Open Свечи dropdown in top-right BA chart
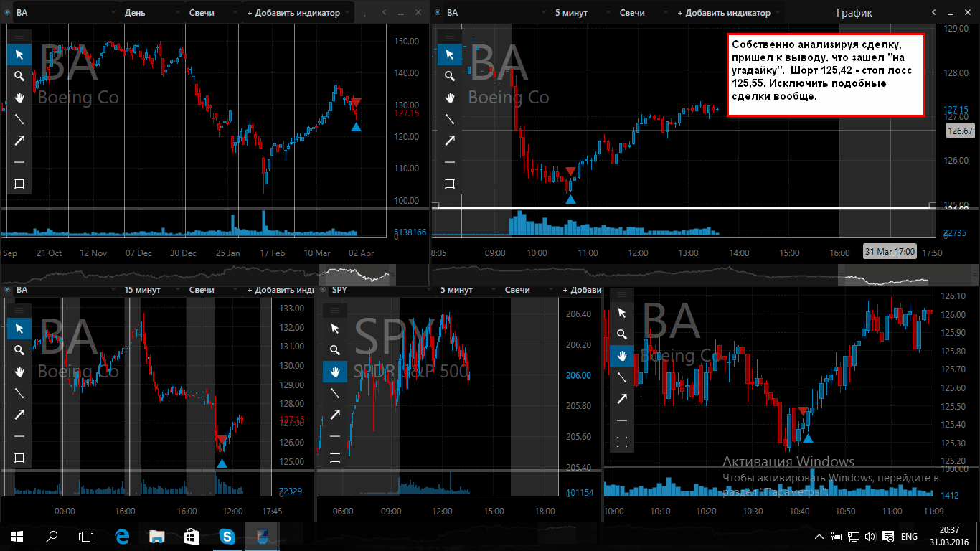Image resolution: width=980 pixels, height=551 pixels. pyautogui.click(x=644, y=13)
